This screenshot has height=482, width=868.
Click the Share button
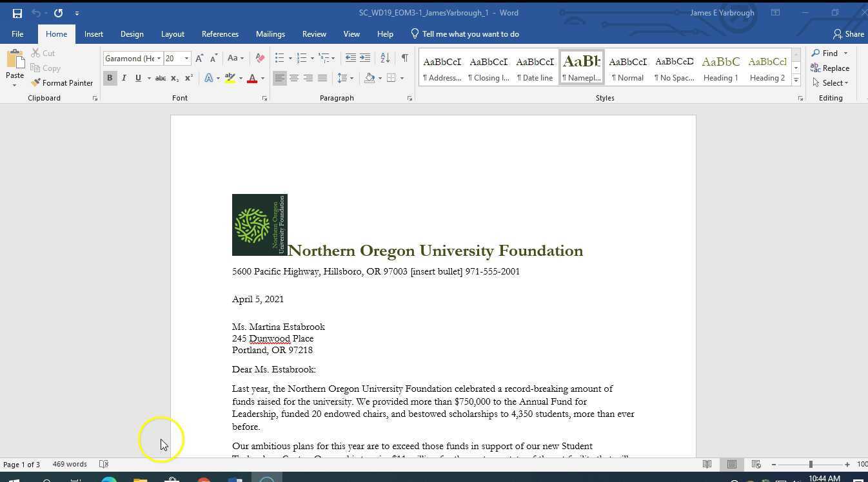pyautogui.click(x=848, y=34)
